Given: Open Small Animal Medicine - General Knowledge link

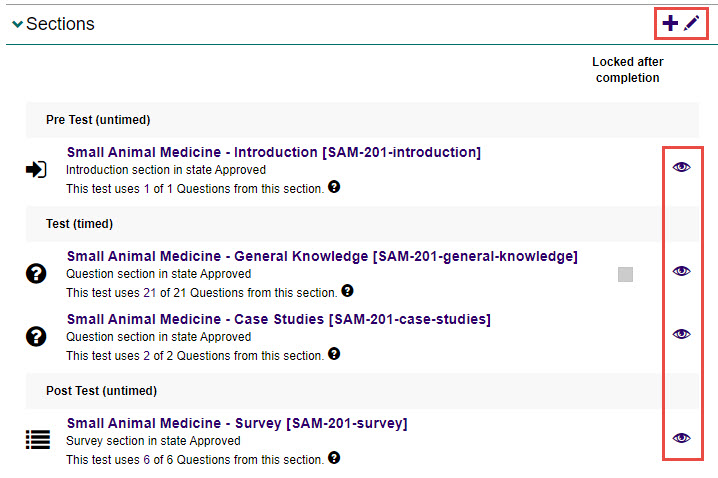Looking at the screenshot, I should pyautogui.click(x=321, y=257).
